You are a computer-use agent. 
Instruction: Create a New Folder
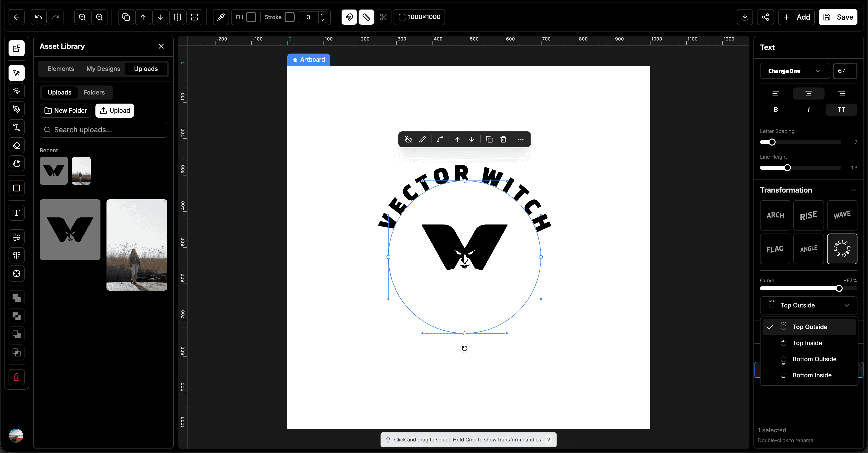click(x=66, y=111)
